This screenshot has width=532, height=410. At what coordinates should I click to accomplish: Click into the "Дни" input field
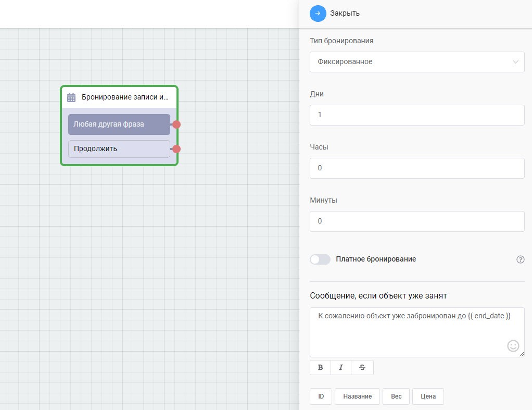(x=416, y=115)
